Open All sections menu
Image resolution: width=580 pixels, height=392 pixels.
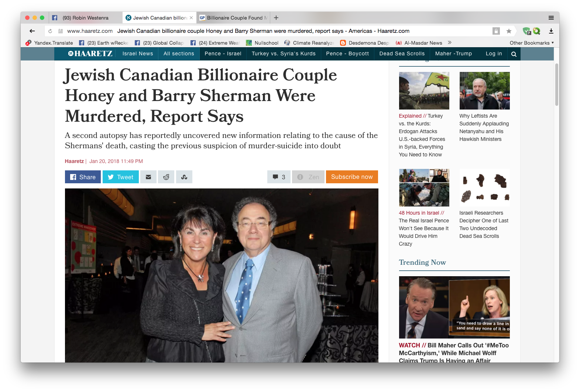tap(179, 54)
